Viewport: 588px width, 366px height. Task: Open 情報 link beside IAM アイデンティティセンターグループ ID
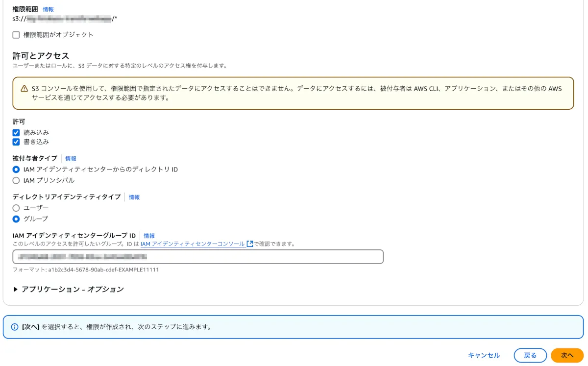pyautogui.click(x=149, y=236)
